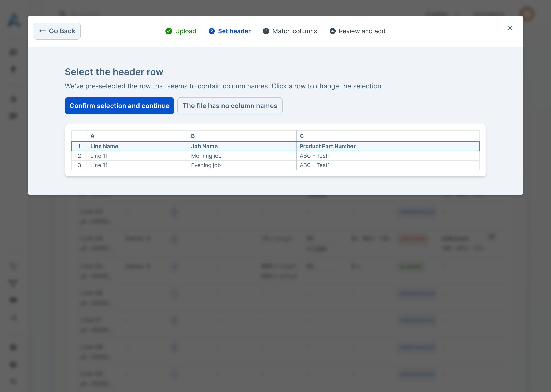Click column B header in preview table
Screen dimensions: 551x392
click(x=193, y=136)
